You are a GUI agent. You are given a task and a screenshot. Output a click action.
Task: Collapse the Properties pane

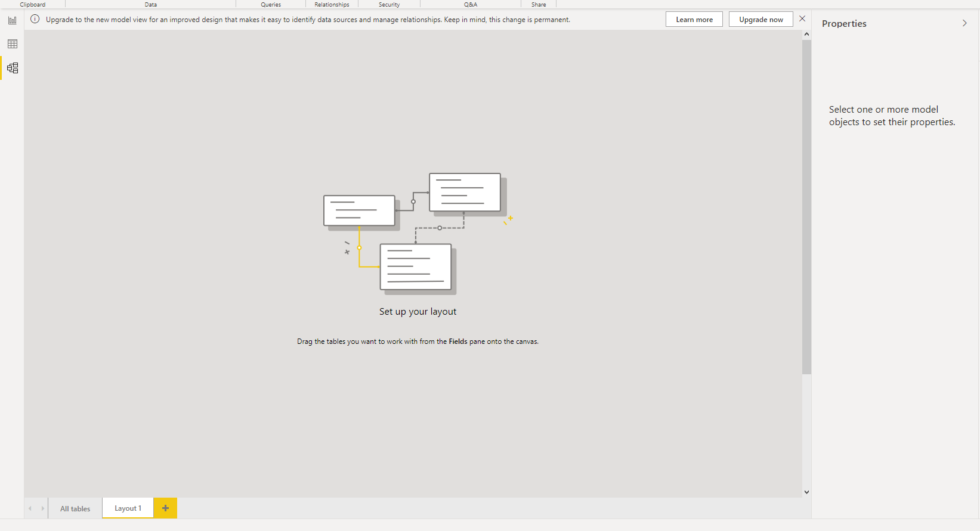pos(964,23)
